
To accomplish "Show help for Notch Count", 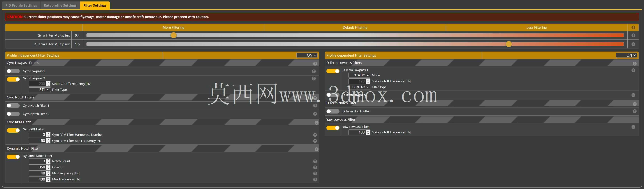I will (315, 161).
